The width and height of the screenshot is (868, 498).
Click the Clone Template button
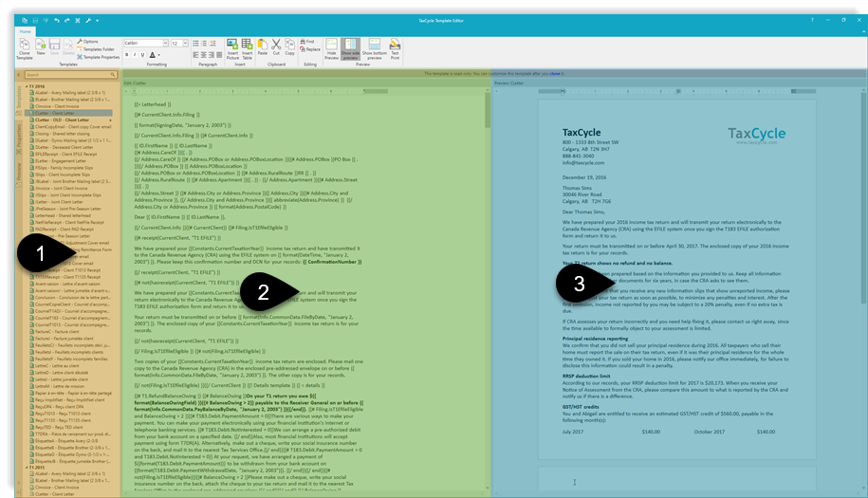coord(25,49)
